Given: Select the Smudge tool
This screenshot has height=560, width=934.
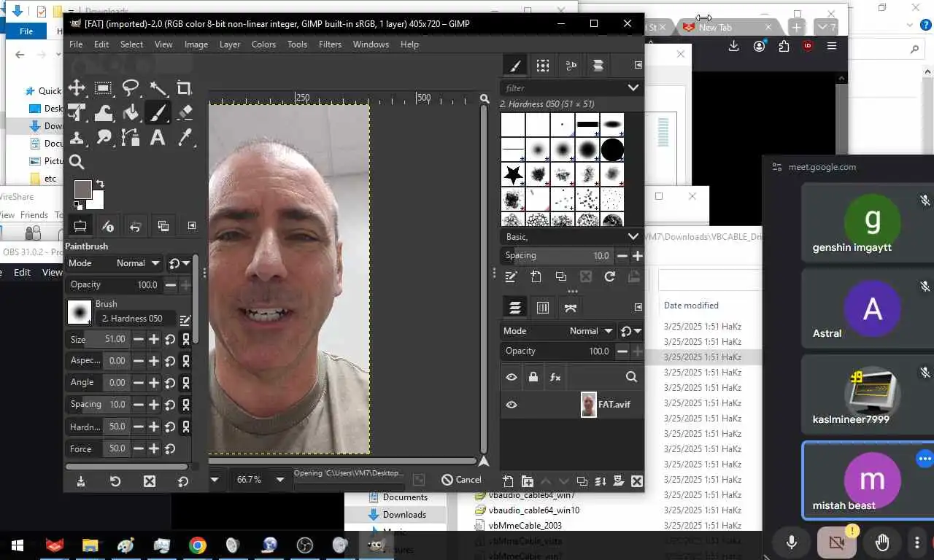Looking at the screenshot, I should (103, 137).
